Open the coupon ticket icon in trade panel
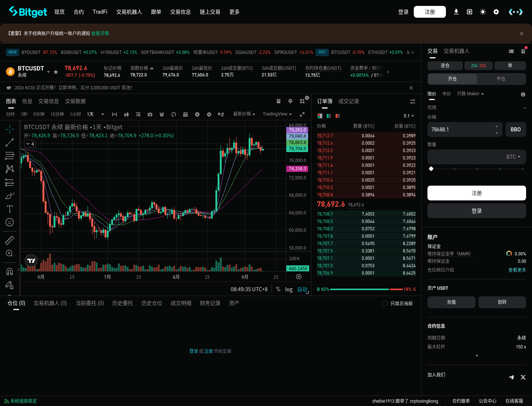This screenshot has width=532, height=406. [511, 51]
